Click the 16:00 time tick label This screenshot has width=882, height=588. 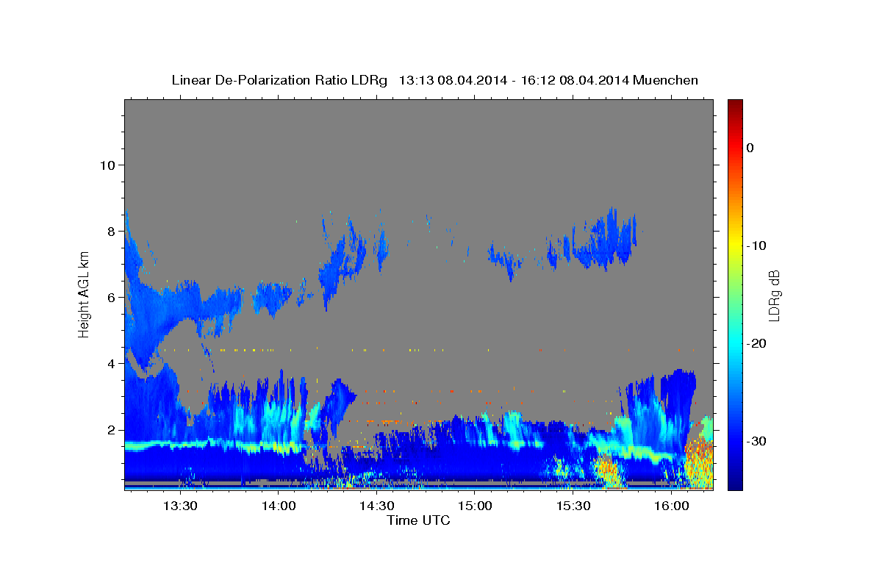(673, 506)
